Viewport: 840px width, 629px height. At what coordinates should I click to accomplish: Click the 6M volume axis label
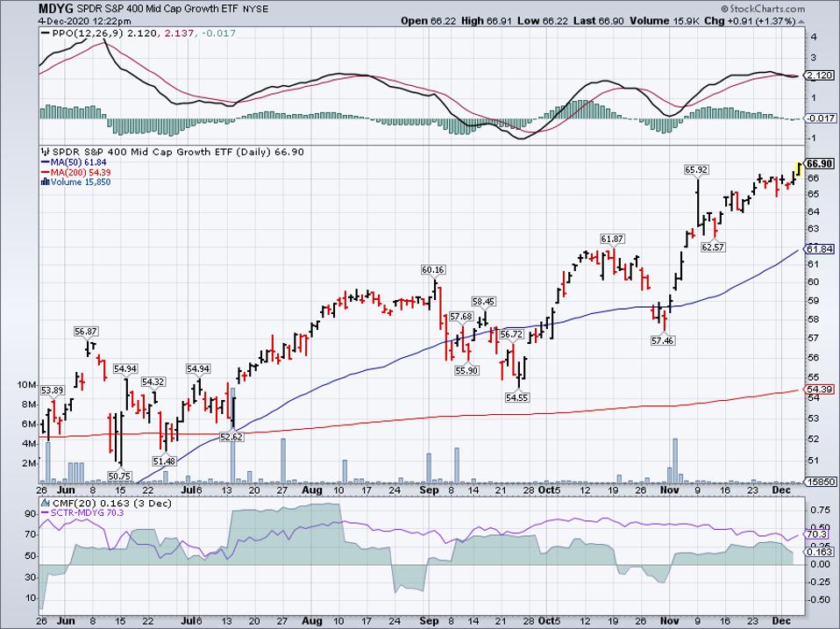pyautogui.click(x=29, y=425)
